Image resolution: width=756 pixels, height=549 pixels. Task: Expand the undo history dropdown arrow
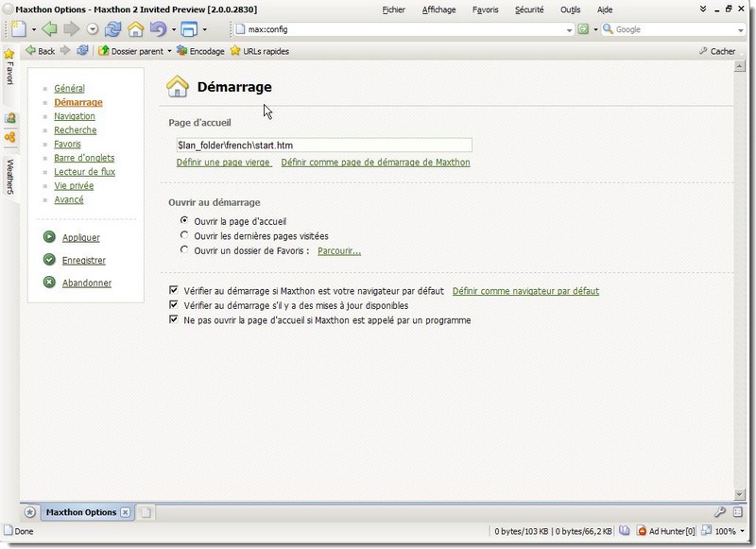click(x=174, y=29)
